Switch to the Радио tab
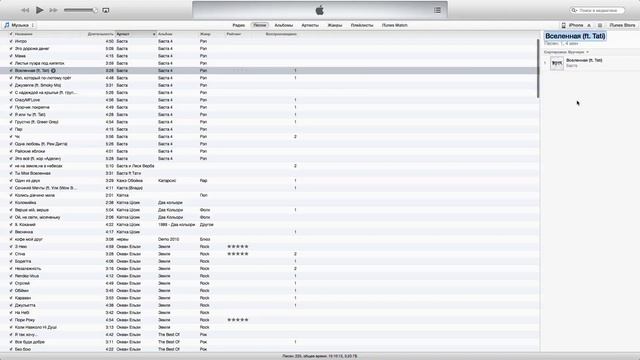This screenshot has width=640, height=360. click(x=238, y=25)
